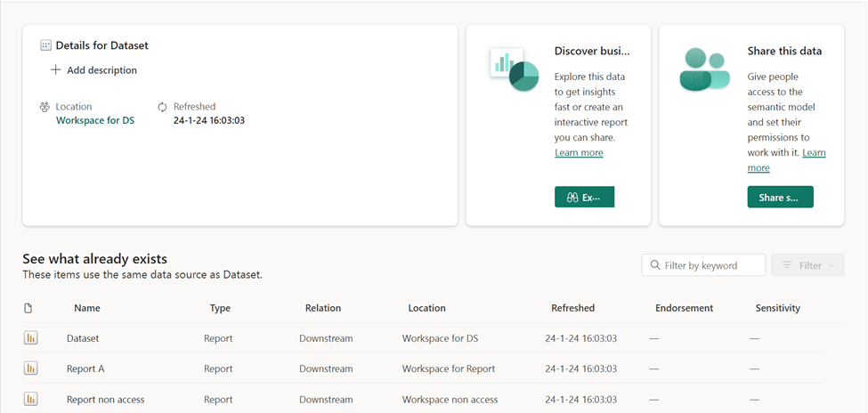Click the report icon beside Report A
The height and width of the screenshot is (413, 868).
(x=31, y=368)
